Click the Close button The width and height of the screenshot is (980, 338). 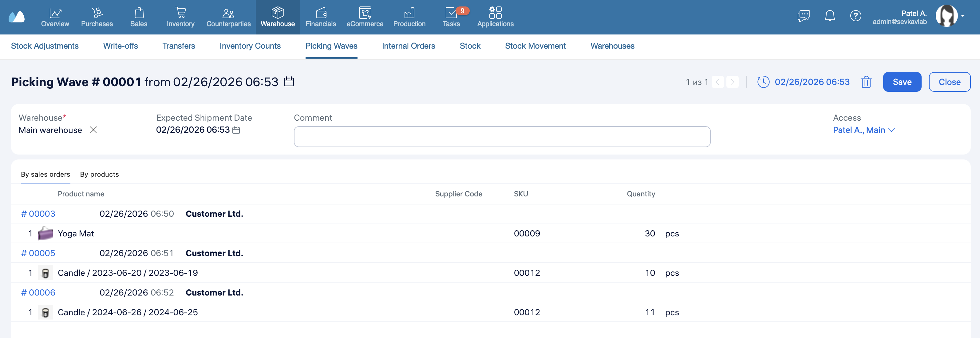click(950, 82)
